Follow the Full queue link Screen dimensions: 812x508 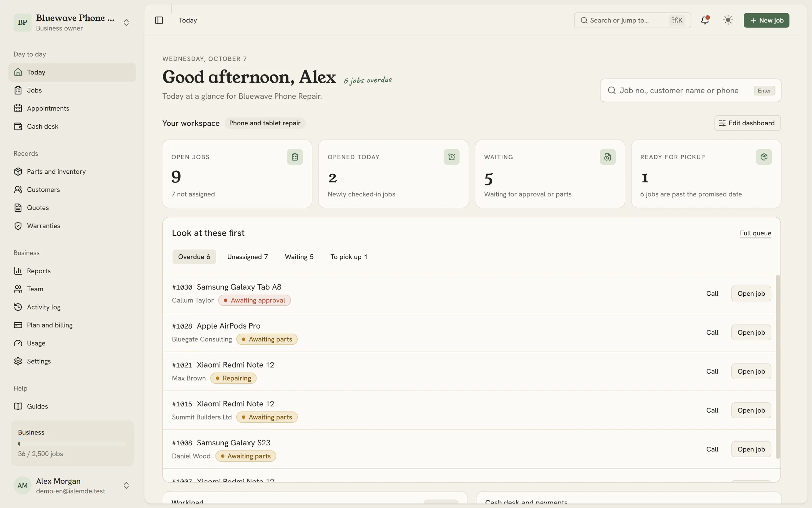point(755,233)
